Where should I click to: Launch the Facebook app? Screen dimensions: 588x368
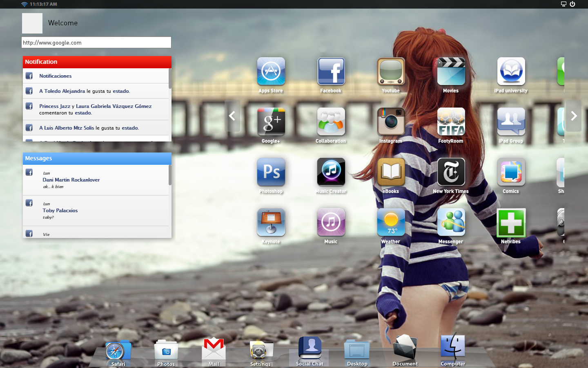point(331,71)
